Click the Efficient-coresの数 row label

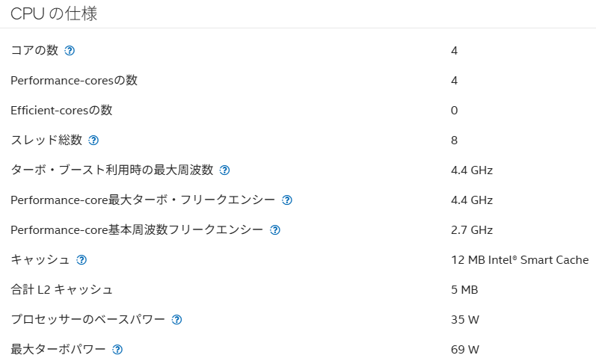click(61, 110)
